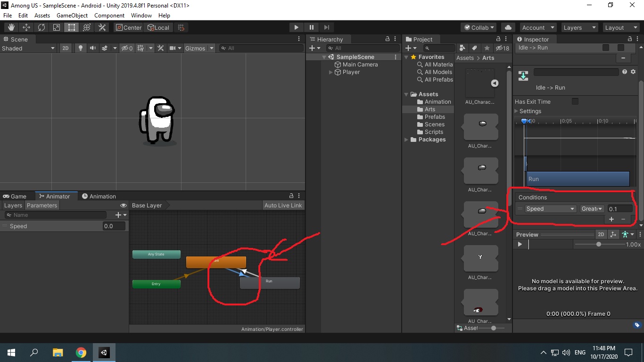Toggle scene audio

tap(92, 48)
